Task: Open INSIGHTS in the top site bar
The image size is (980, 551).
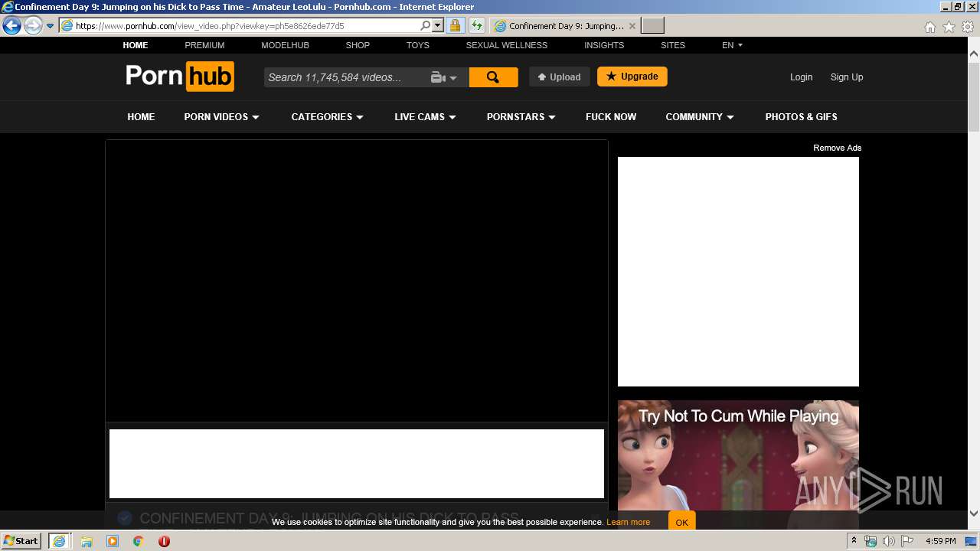Action: click(604, 45)
